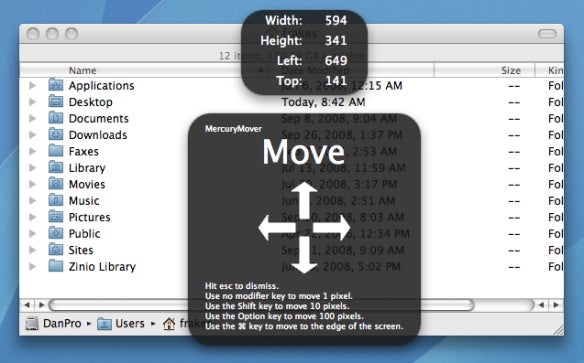The height and width of the screenshot is (363, 584).
Task: Click DanPro label in path bar
Action: [x=62, y=323]
